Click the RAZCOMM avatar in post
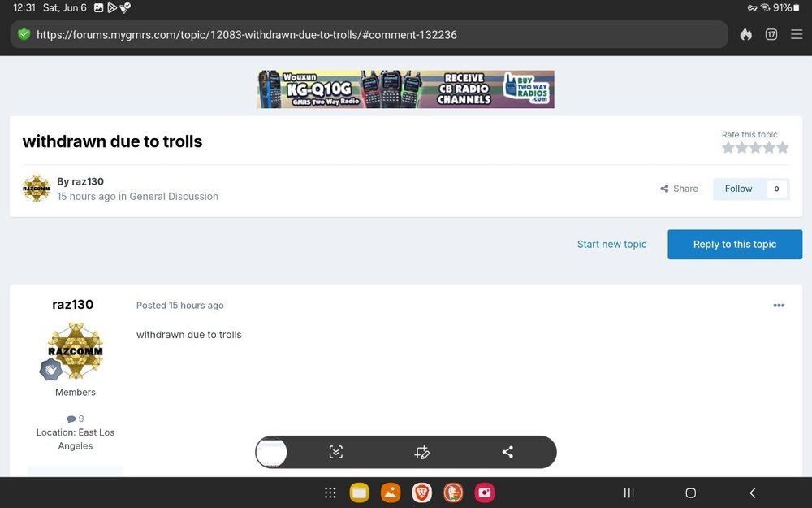The image size is (812, 508). click(76, 350)
